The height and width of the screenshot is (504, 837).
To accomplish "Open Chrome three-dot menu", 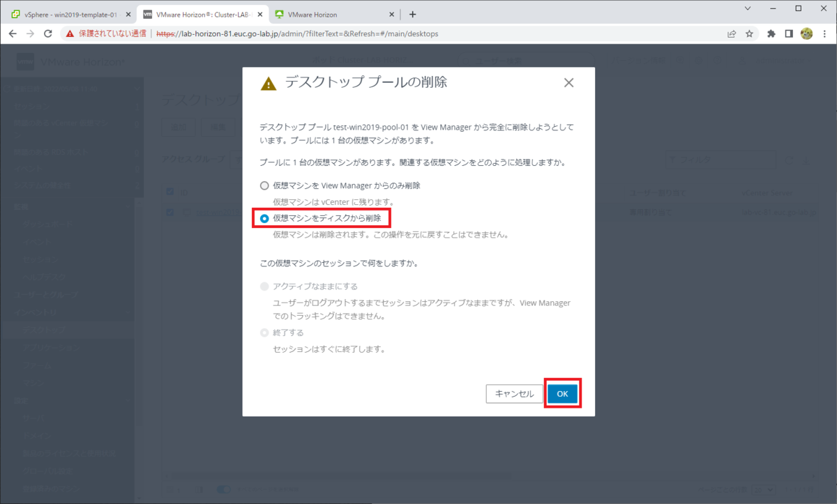I will coord(824,33).
